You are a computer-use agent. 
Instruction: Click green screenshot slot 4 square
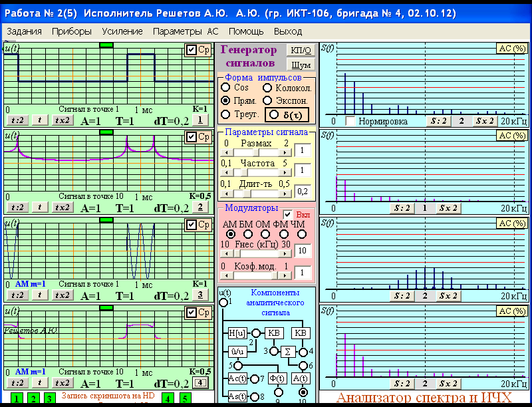click(168, 398)
